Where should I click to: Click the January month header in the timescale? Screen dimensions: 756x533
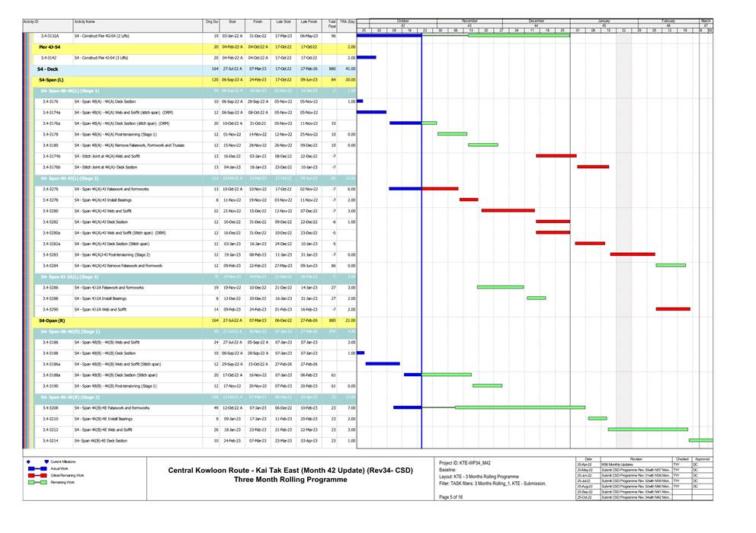604,21
